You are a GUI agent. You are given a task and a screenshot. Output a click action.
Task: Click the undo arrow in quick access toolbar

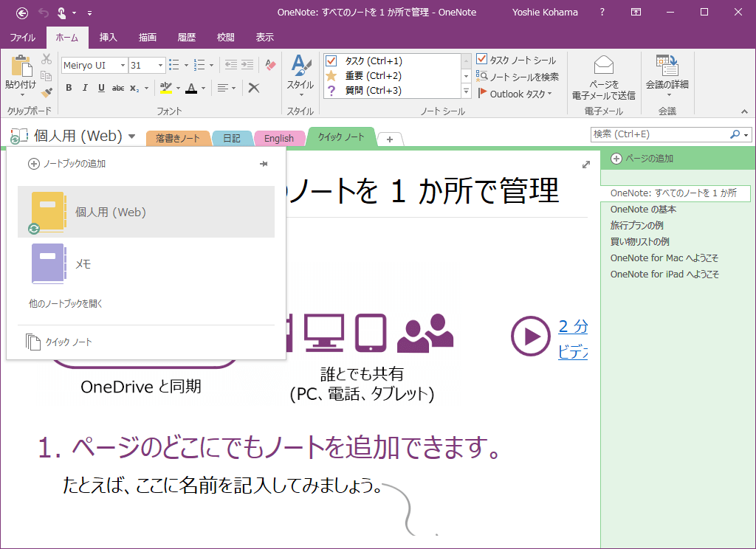tap(44, 13)
